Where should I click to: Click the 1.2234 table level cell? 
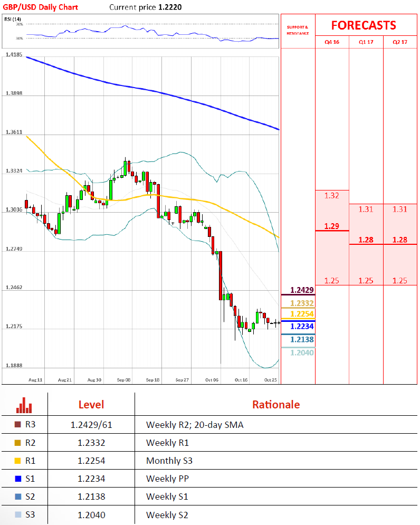click(x=91, y=479)
